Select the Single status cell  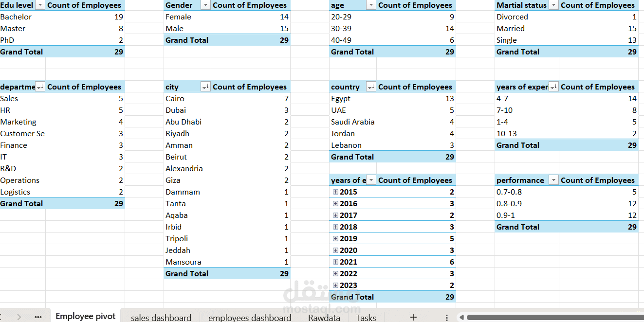pos(507,40)
